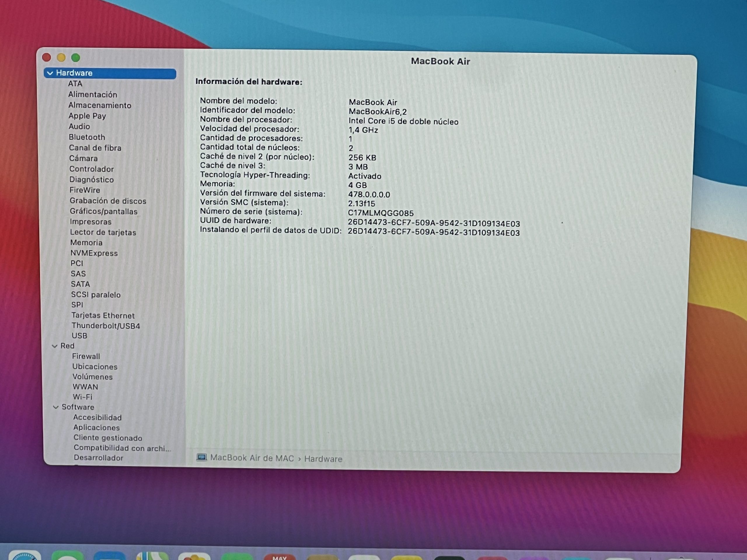Select Thunderbolt/USB4 in the sidebar
This screenshot has width=747, height=560.
coord(105,326)
